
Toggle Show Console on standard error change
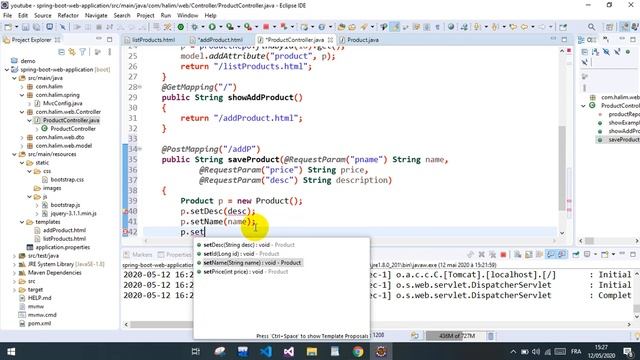click(x=562, y=255)
